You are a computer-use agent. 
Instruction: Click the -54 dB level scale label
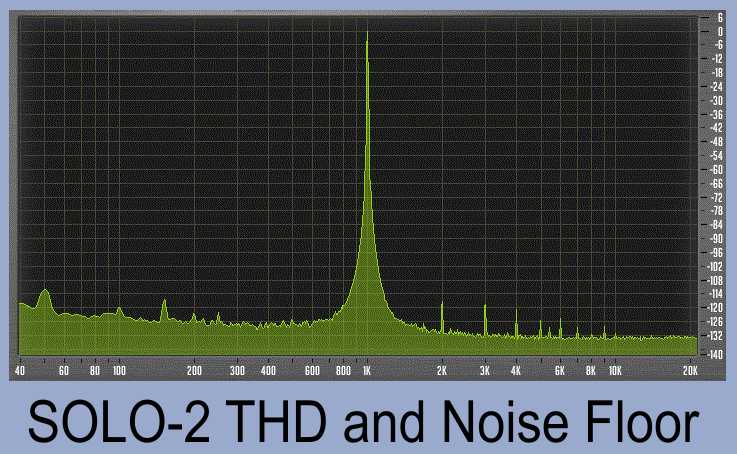click(x=717, y=156)
